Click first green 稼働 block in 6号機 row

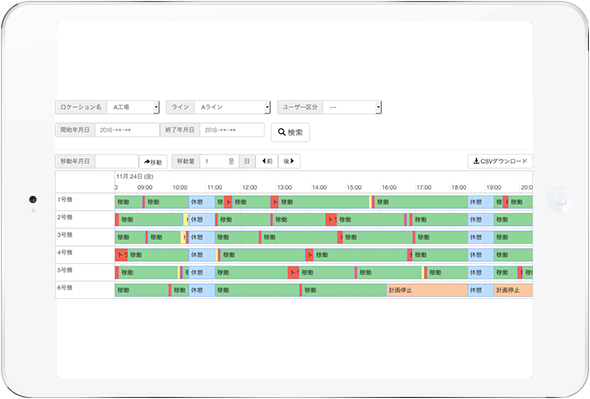coord(142,290)
